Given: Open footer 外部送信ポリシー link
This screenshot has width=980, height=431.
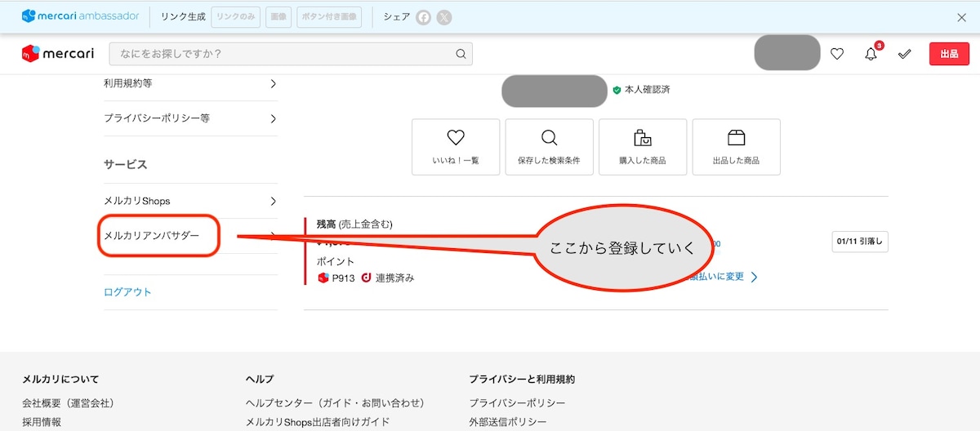Looking at the screenshot, I should (508, 422).
